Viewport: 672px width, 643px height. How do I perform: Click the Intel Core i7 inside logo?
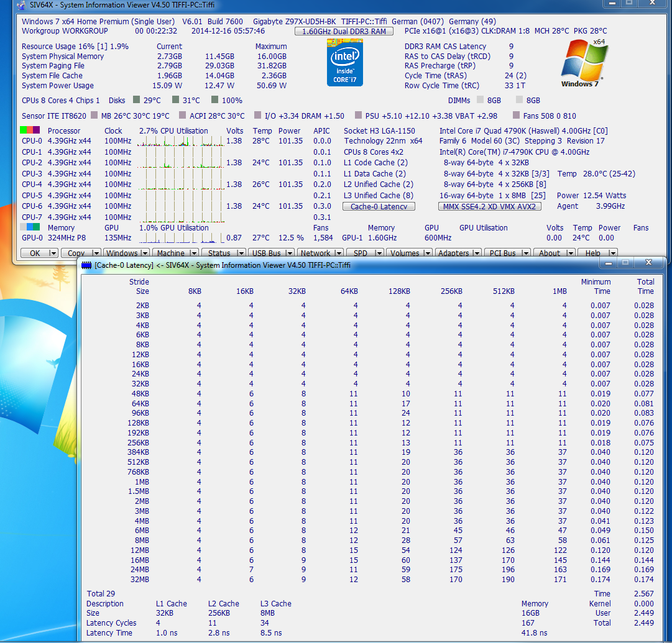coord(345,63)
